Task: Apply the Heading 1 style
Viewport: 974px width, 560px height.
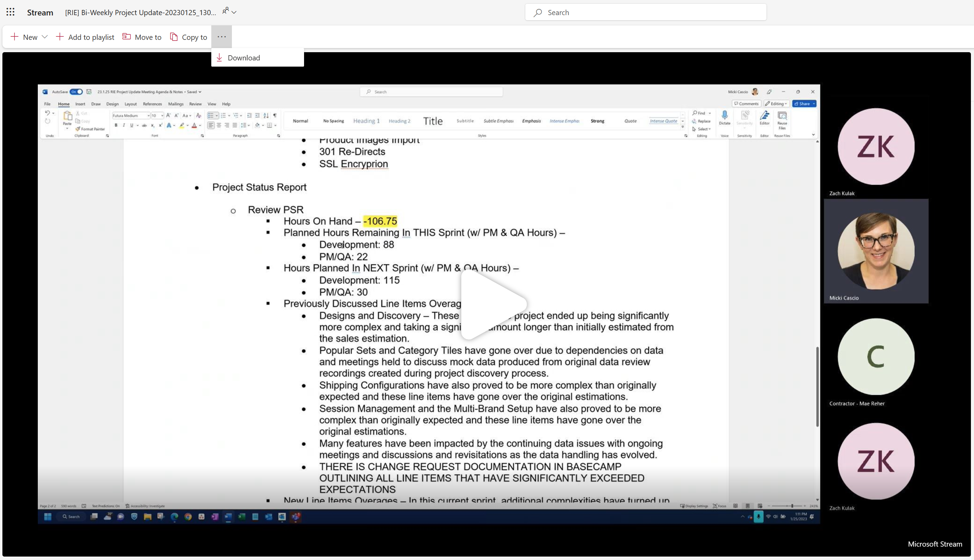Action: pyautogui.click(x=366, y=121)
